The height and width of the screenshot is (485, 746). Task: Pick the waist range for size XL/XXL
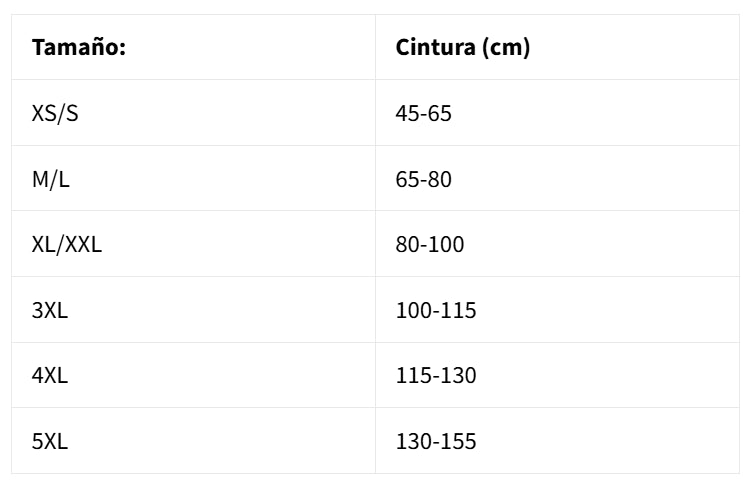click(x=430, y=245)
